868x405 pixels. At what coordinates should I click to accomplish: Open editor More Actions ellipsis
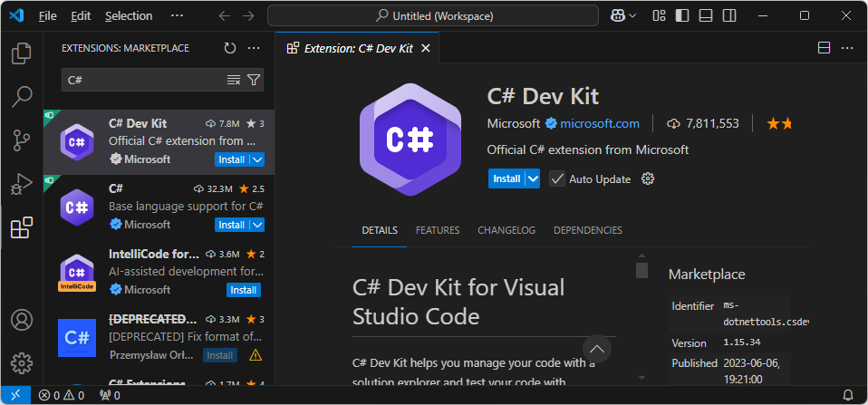pyautogui.click(x=847, y=49)
